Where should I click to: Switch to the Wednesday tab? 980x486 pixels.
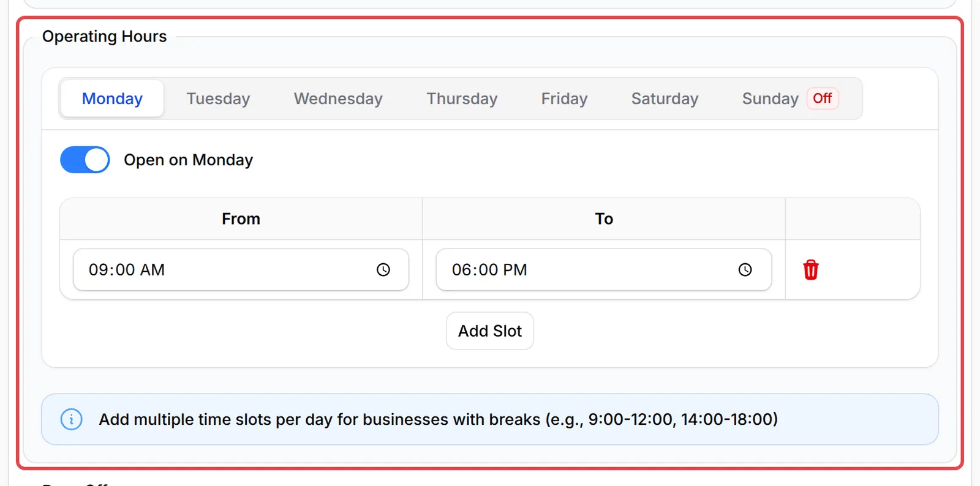coord(338,99)
